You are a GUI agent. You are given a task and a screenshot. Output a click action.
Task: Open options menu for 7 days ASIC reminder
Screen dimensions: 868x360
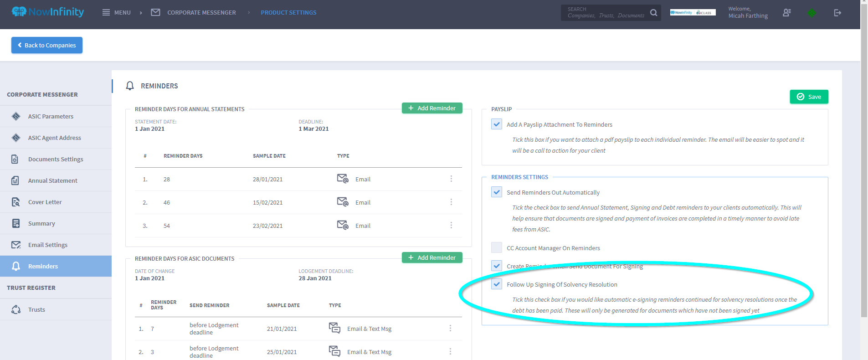pyautogui.click(x=450, y=328)
